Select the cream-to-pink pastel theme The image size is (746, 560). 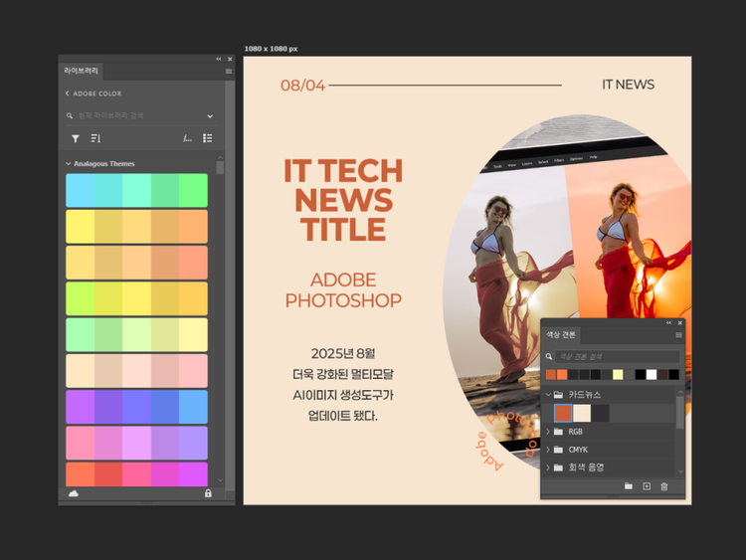136,371
